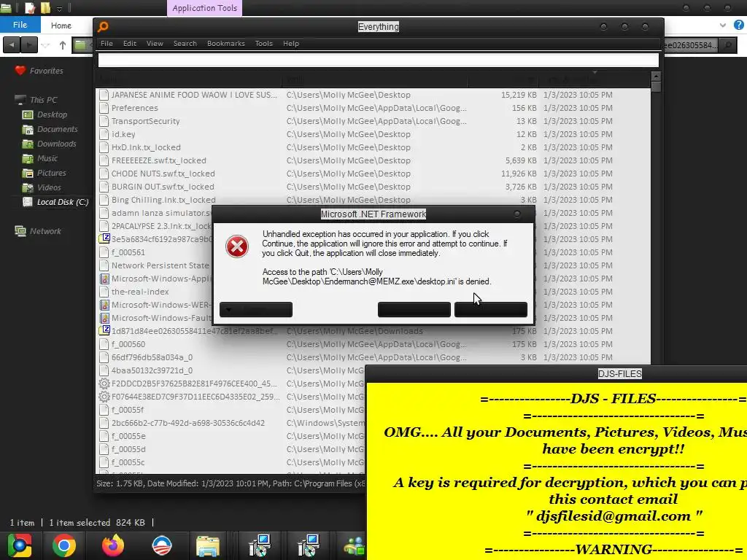Select HxD.lnk.tx_locked in the results
This screenshot has width=747, height=560.
373,147
